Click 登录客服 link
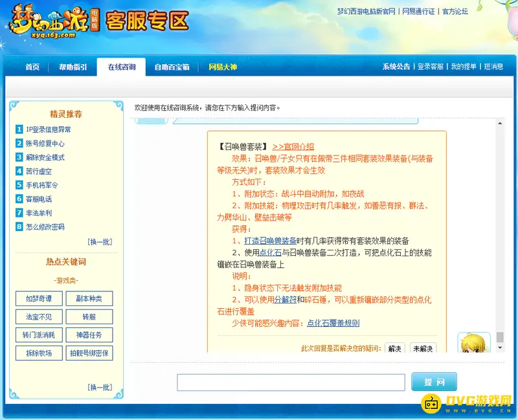The image size is (518, 420). [431, 67]
